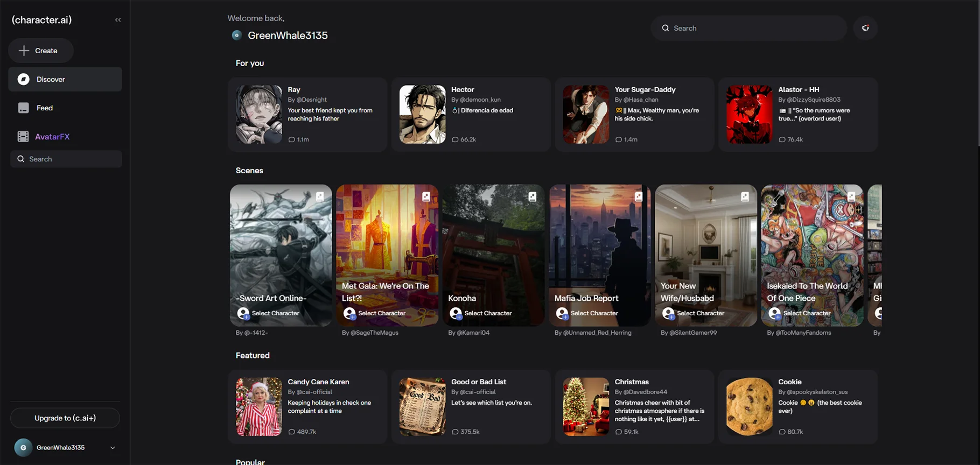The height and width of the screenshot is (465, 980).
Task: Click scene author @Unnamed_Red_Herring
Action: (597, 333)
